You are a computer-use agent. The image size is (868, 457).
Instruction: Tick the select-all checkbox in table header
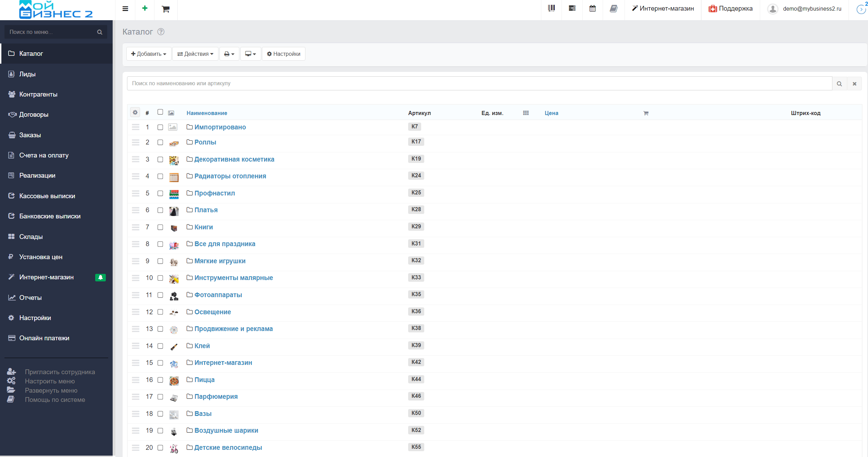click(160, 112)
